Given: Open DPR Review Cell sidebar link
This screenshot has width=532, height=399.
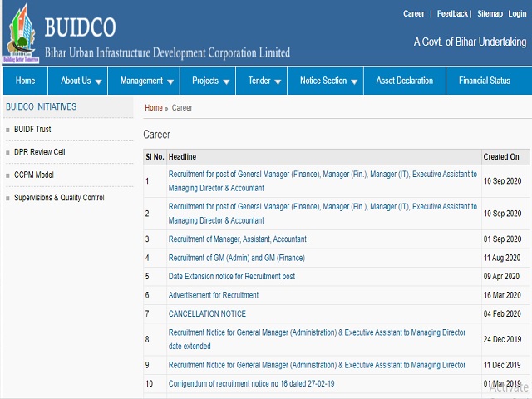Looking at the screenshot, I should tap(39, 152).
